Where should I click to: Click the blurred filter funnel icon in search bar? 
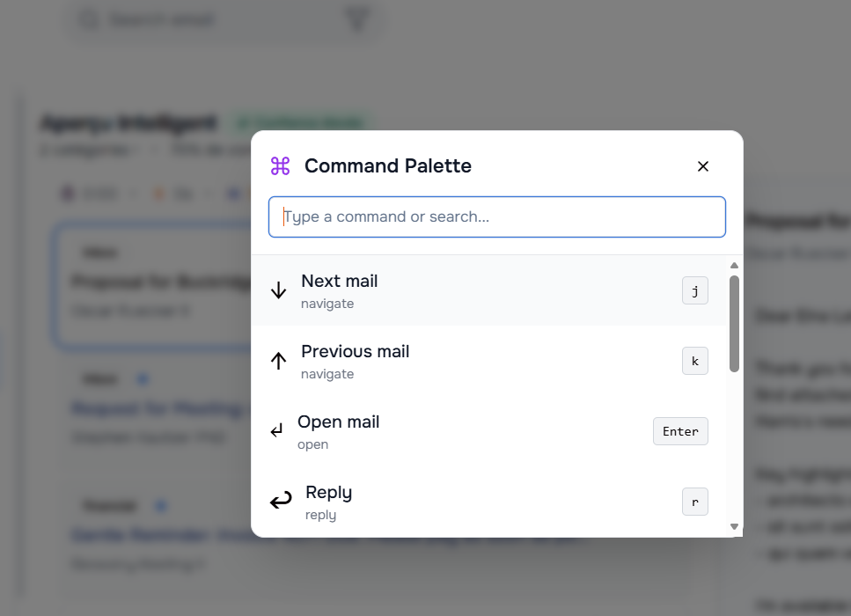(357, 19)
